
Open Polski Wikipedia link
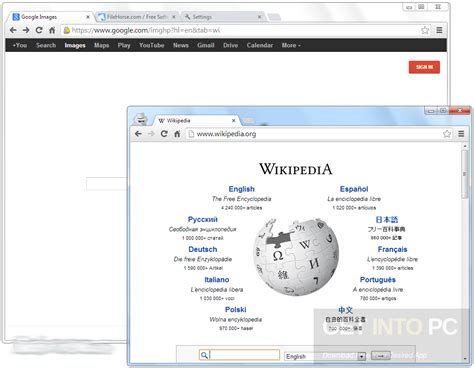click(236, 310)
